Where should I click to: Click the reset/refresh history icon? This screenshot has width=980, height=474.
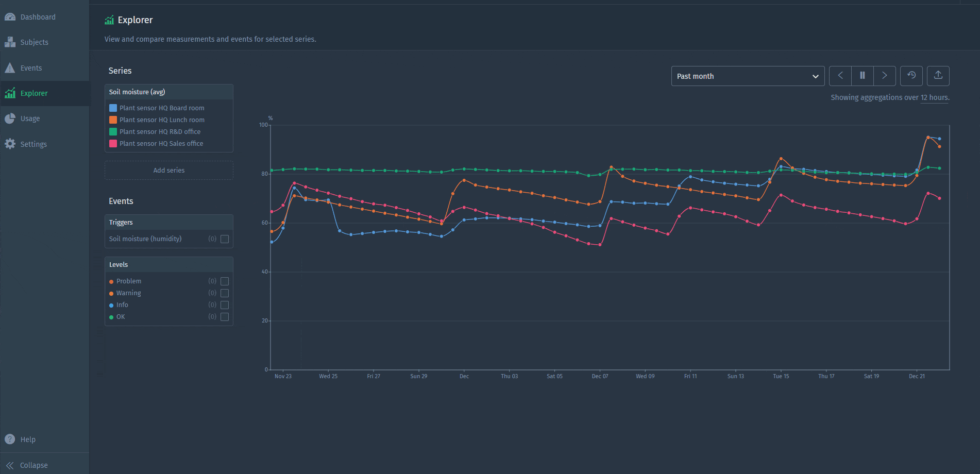click(911, 76)
